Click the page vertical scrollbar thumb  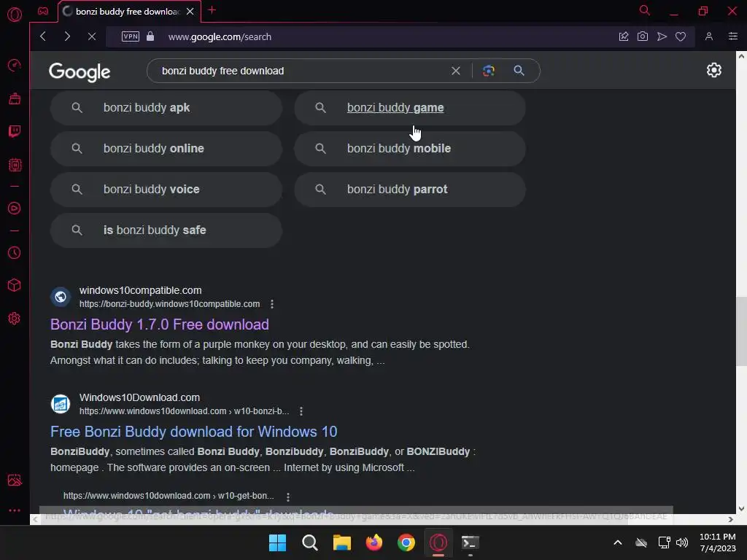(741, 331)
